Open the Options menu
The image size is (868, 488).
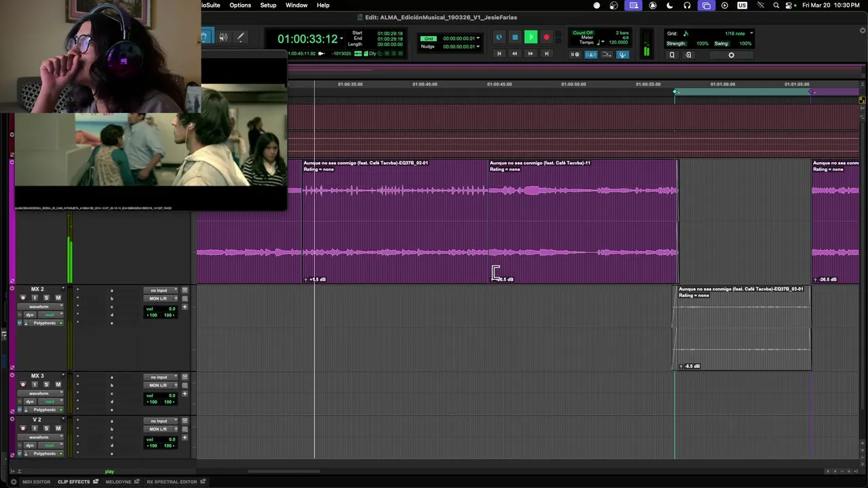coord(240,5)
